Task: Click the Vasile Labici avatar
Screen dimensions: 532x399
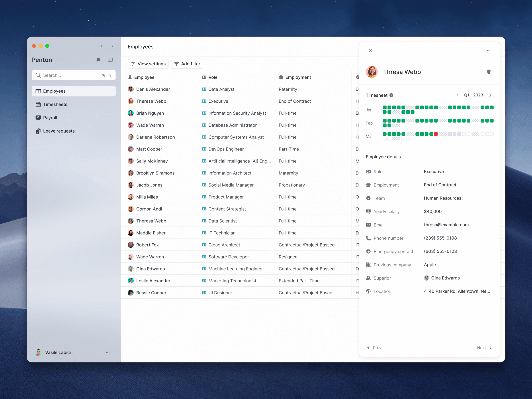Action: click(39, 352)
